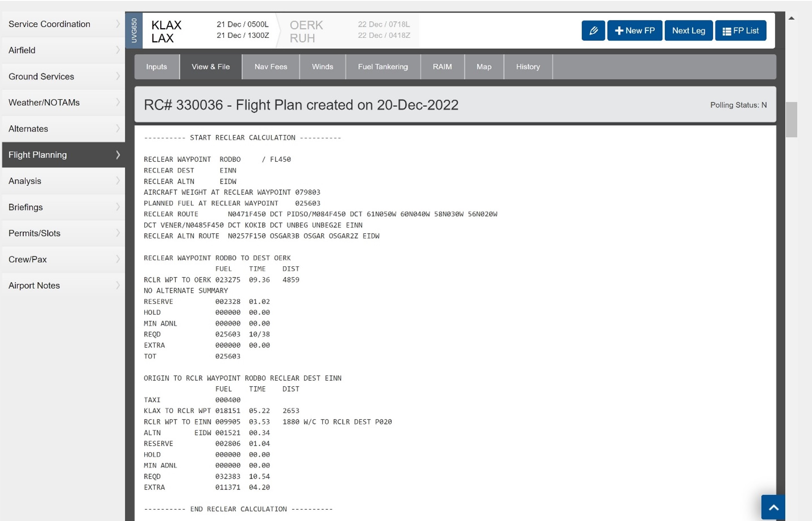812x521 pixels.
Task: Open Service Coordination in the sidebar
Action: 63,24
